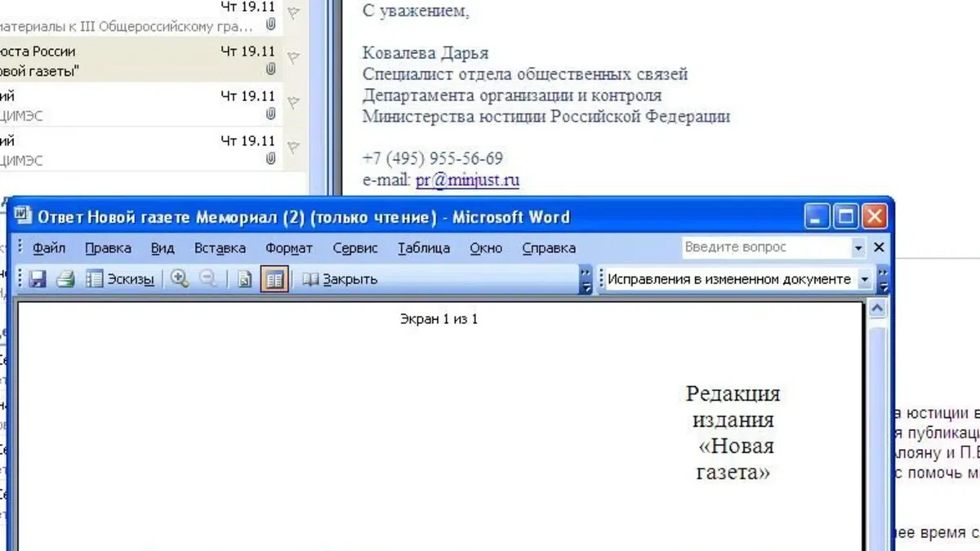The image size is (980, 551).
Task: Click the zoom out magnifier icon
Action: point(207,279)
